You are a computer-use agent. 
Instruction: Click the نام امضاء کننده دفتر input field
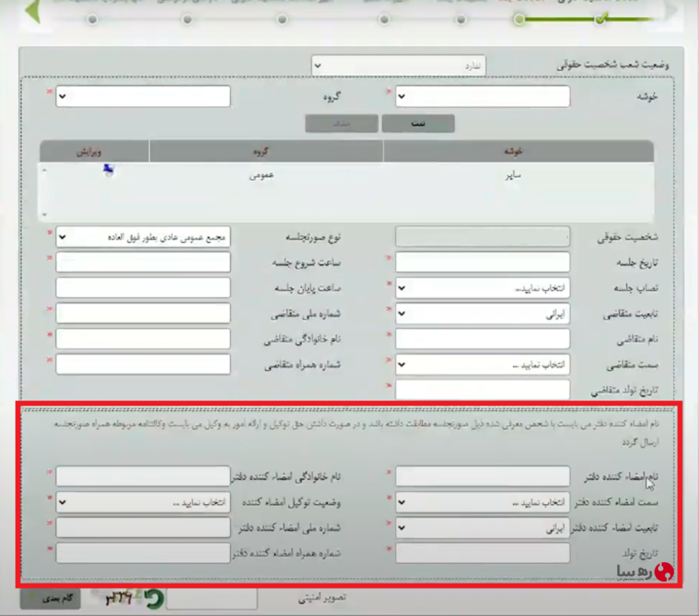coord(482,476)
